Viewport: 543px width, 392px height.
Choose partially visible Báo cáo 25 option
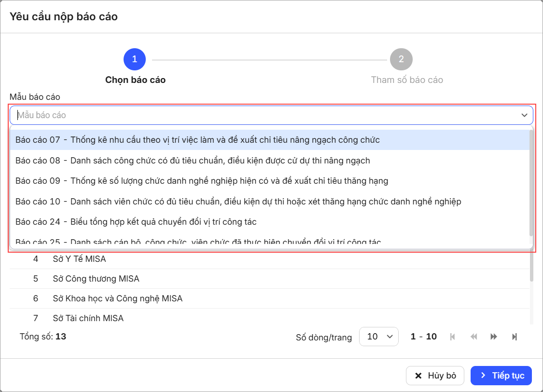[199, 241]
